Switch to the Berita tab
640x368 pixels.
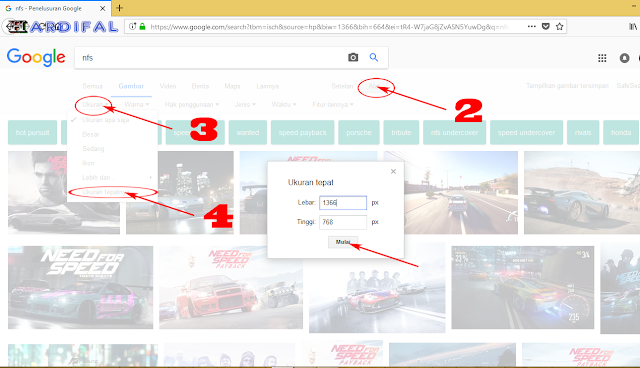200,86
